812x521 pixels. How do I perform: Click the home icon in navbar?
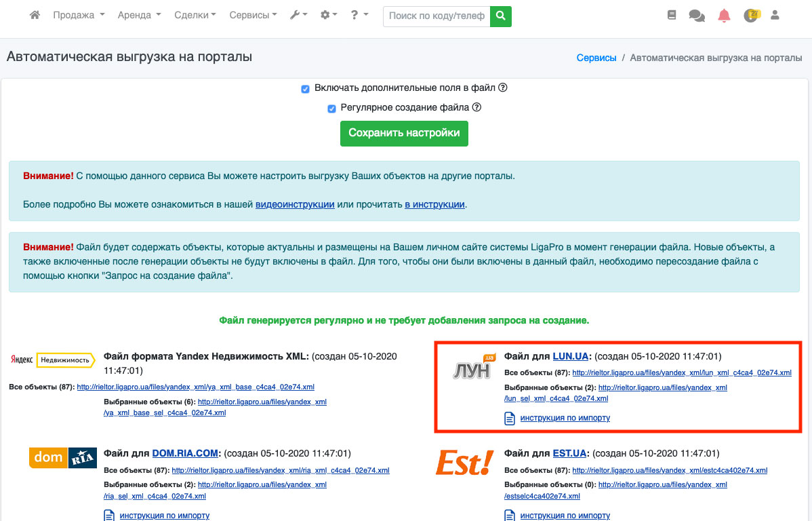(x=35, y=15)
